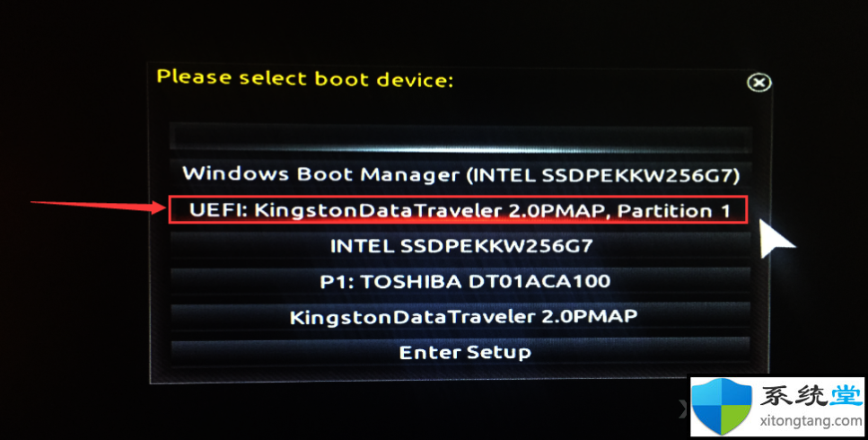Click the 'UEFI:' prefix in red-outlined row
The width and height of the screenshot is (868, 440).
217,210
